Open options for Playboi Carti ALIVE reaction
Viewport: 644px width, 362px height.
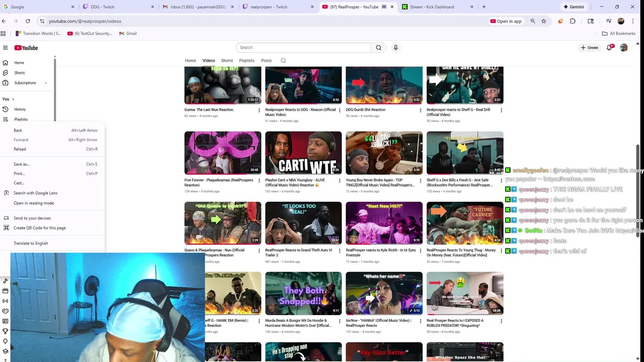340,180
